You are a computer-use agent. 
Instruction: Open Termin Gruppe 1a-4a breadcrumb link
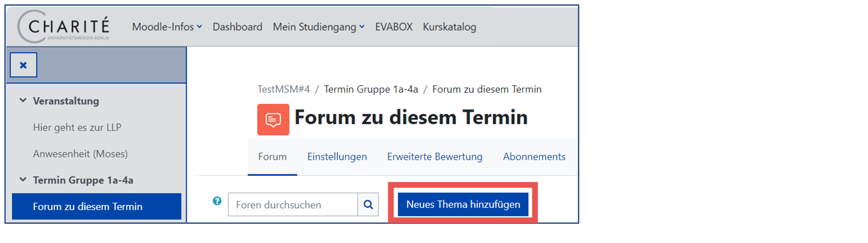[x=371, y=89]
